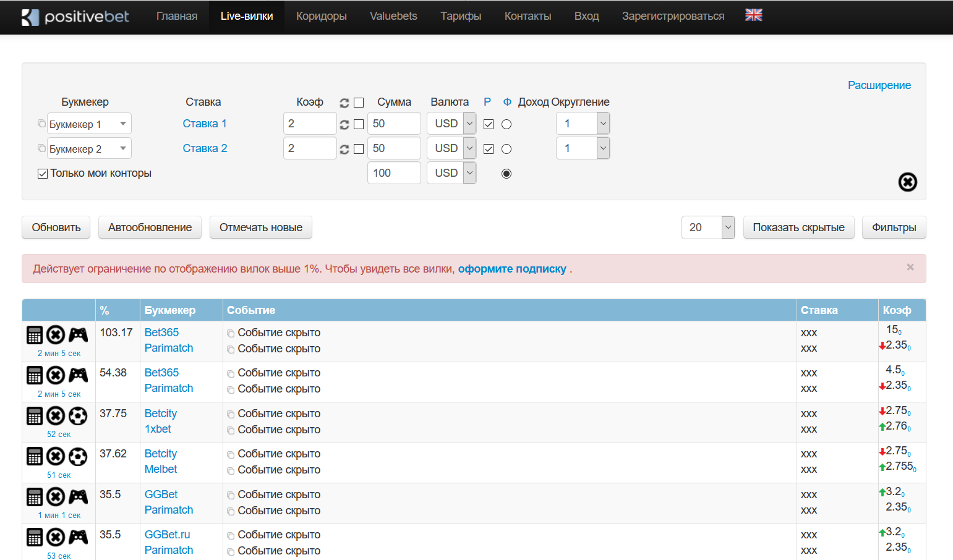Select the Ф radio for Ставка 2
Screen dimensions: 953x560
[x=506, y=149]
